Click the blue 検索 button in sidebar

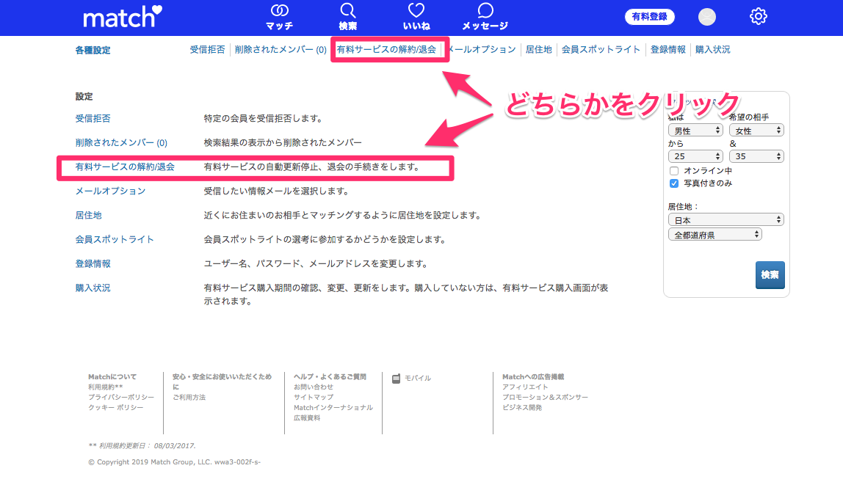point(770,275)
